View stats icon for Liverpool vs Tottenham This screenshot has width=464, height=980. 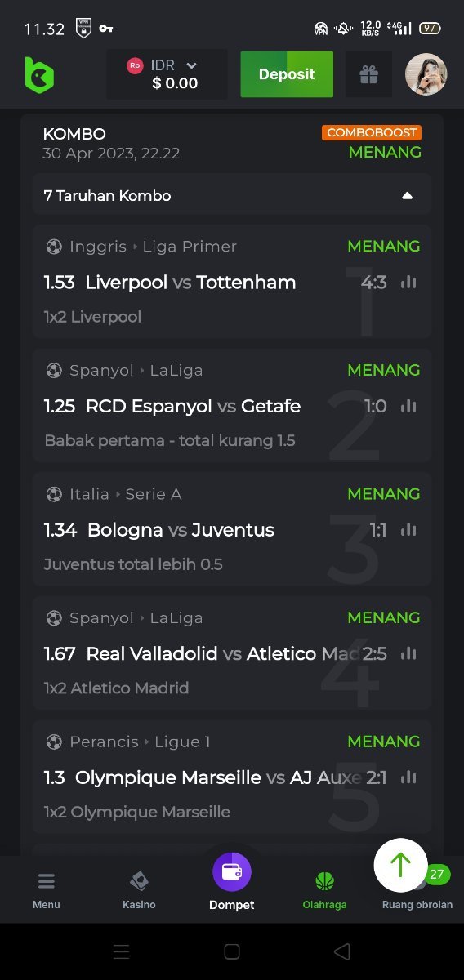tap(408, 283)
